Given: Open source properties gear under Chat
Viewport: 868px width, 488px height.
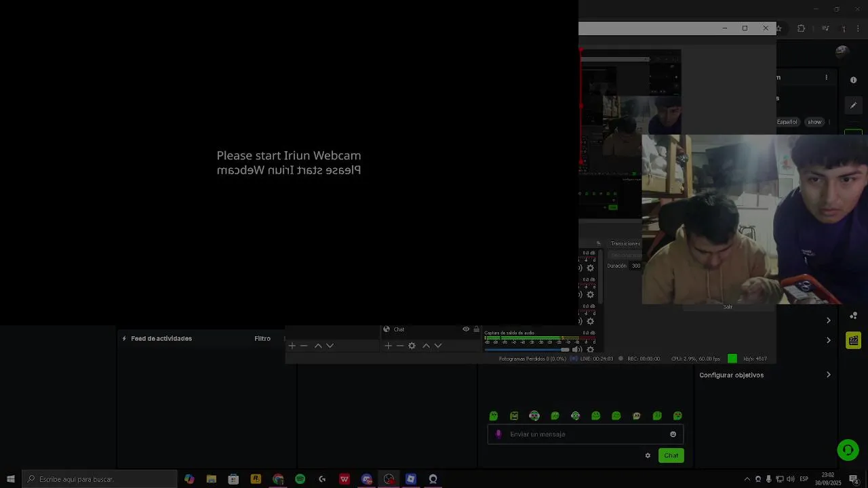Looking at the screenshot, I should (412, 346).
